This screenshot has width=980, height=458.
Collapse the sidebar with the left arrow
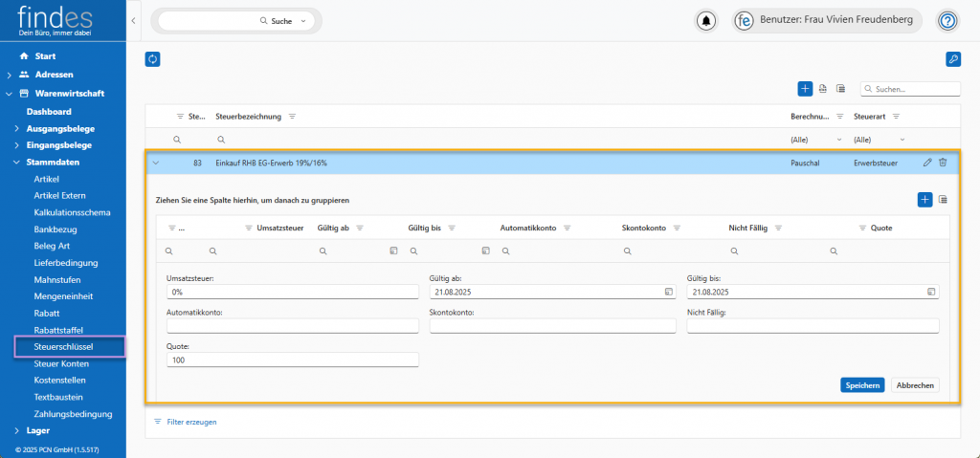133,20
